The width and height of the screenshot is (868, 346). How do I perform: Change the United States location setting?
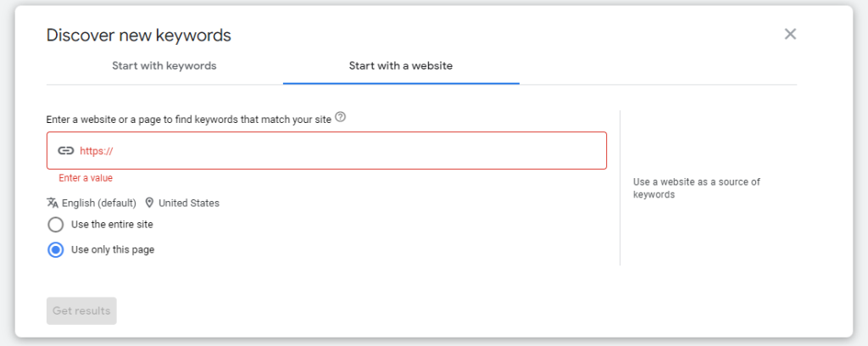(x=189, y=204)
